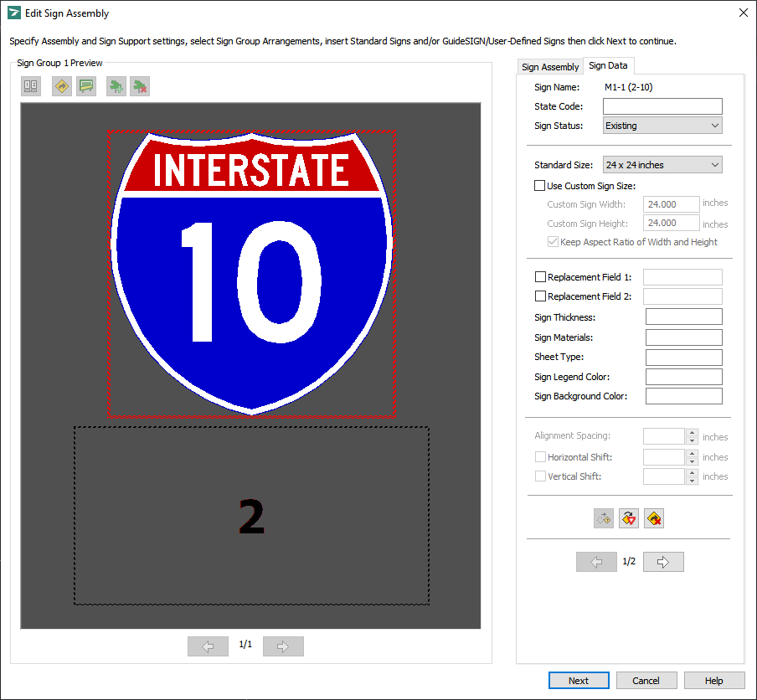Select empty sign slot 2 in preview
The height and width of the screenshot is (700, 757).
(x=251, y=516)
